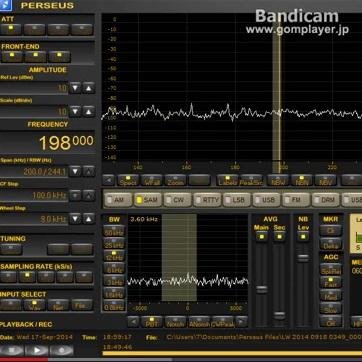Set bandwidth to 6 kHz
The image size is (362, 362).
(114, 269)
